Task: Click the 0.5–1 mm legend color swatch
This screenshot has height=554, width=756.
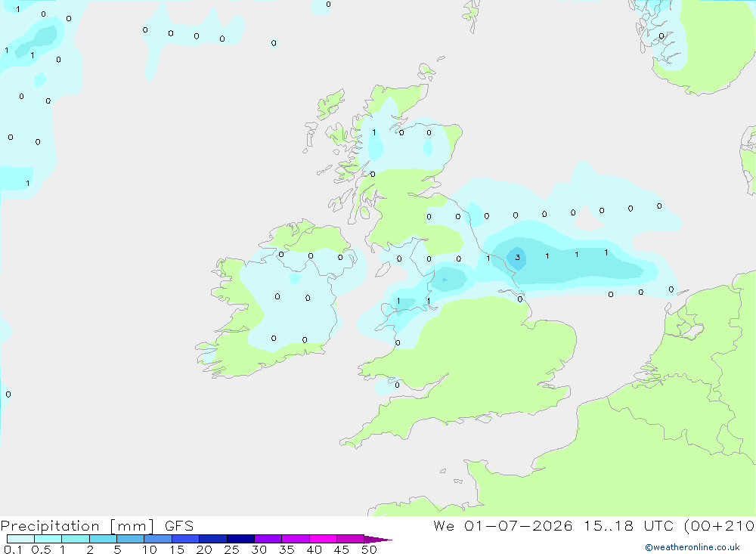Action: point(48,539)
